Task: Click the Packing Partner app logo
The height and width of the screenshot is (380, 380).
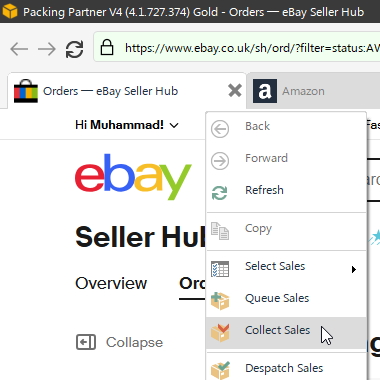Action: coord(10,11)
